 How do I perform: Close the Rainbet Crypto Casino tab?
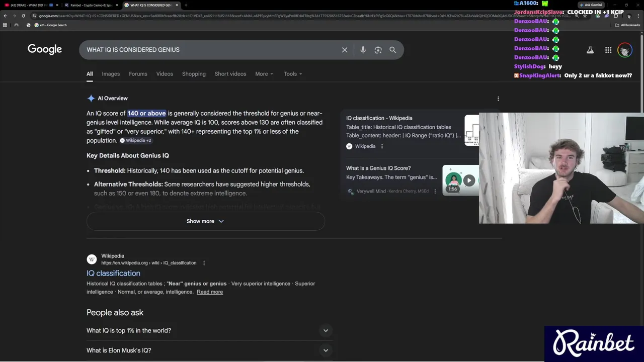coord(117,5)
